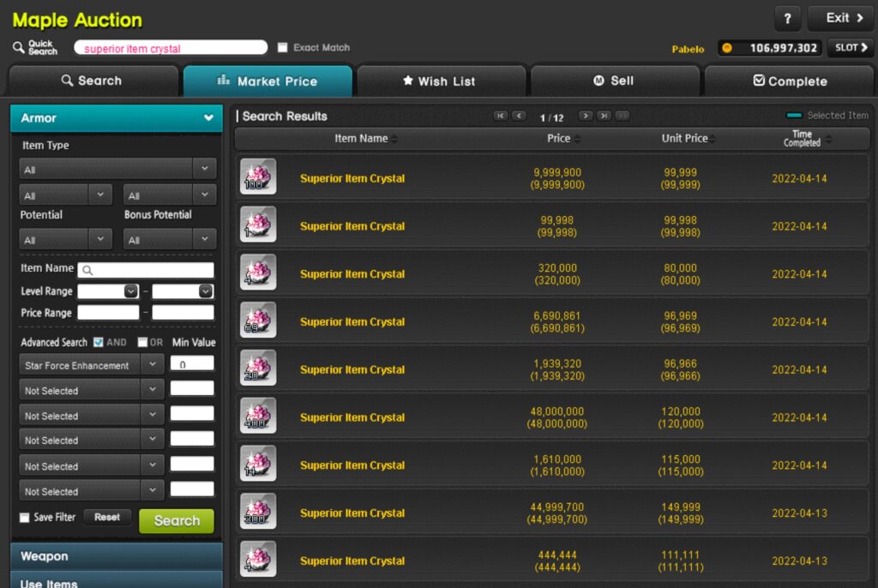The width and height of the screenshot is (878, 588).
Task: Switch to the Search tab
Action: click(93, 81)
